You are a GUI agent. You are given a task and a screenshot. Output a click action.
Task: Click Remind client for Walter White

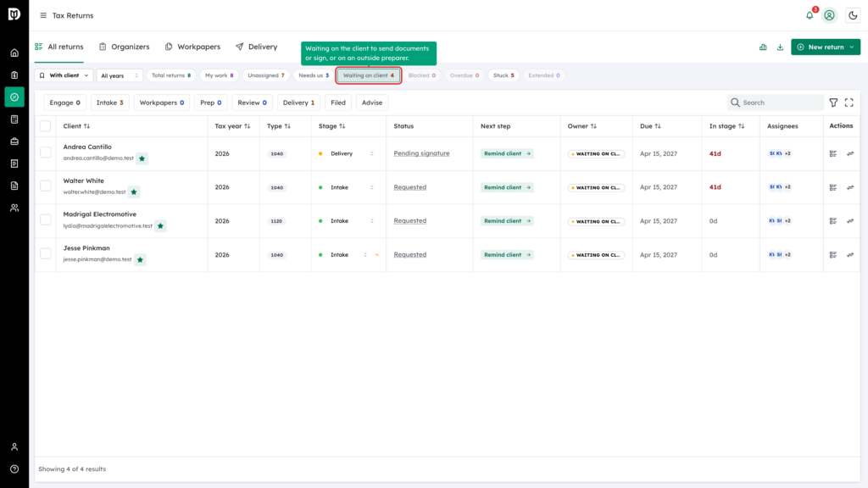(507, 187)
